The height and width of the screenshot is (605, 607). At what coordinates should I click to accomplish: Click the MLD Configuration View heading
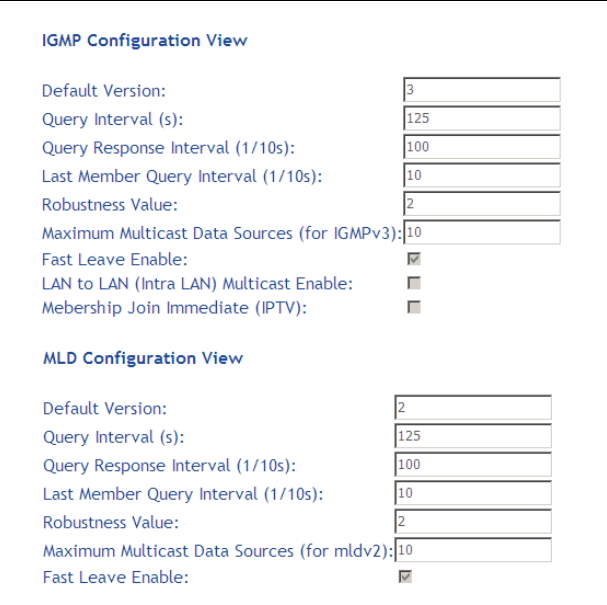coord(142,358)
